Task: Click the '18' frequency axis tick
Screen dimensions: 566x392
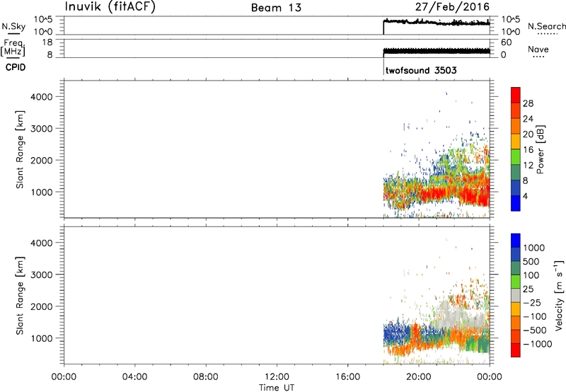Action: click(47, 42)
